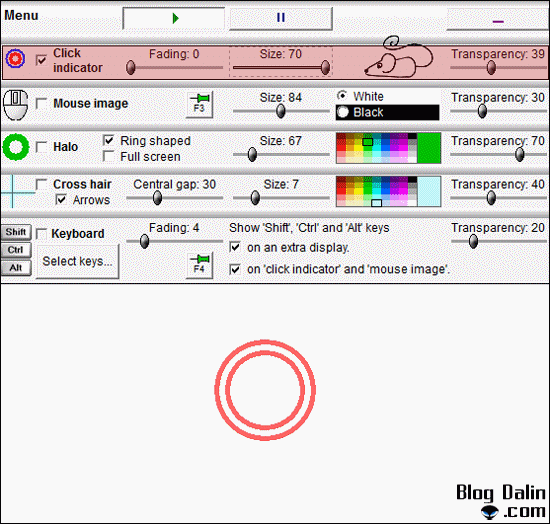This screenshot has width=550, height=524.
Task: Adjust the Click indicator Fading slider
Action: [x=174, y=67]
